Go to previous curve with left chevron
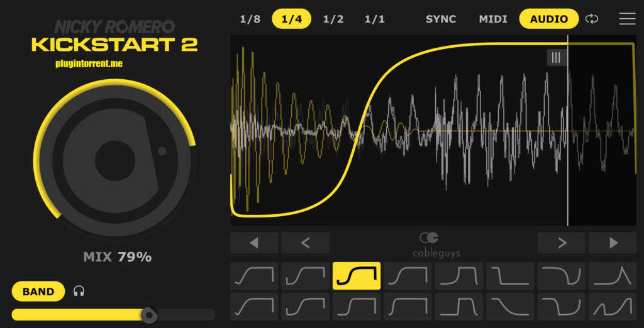644x328 pixels. [x=305, y=243]
